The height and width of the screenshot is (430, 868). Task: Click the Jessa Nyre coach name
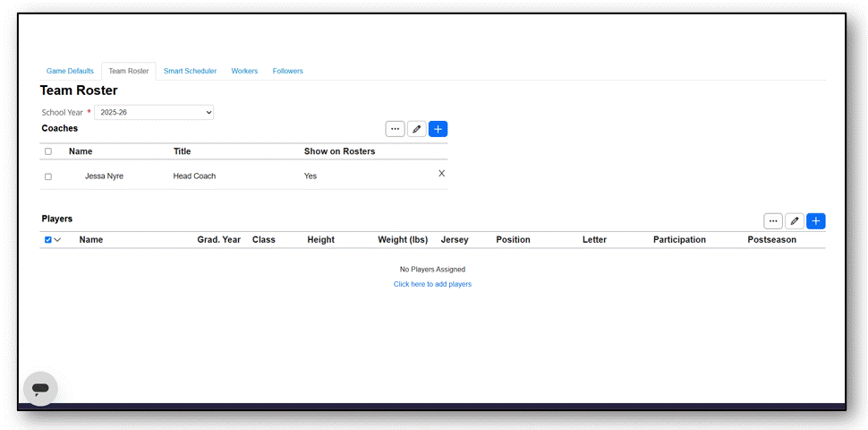coord(104,176)
